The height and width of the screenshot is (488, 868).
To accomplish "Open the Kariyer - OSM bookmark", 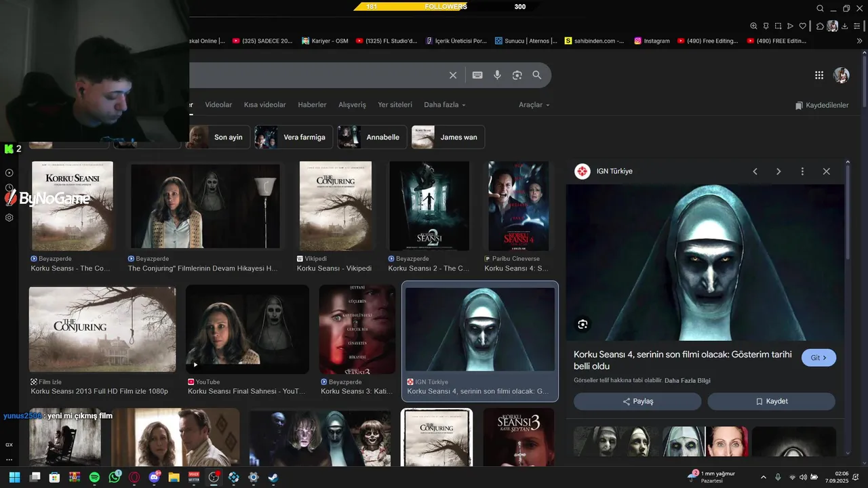I will pyautogui.click(x=325, y=41).
